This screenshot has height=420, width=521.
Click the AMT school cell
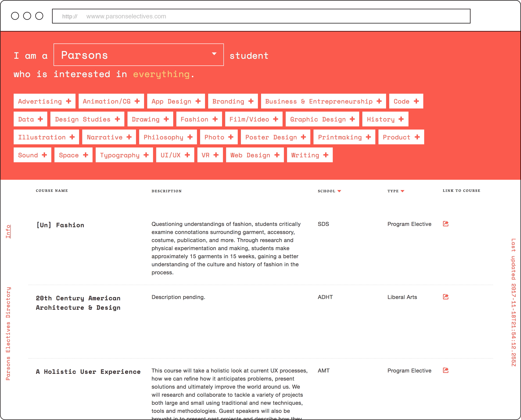pyautogui.click(x=324, y=371)
